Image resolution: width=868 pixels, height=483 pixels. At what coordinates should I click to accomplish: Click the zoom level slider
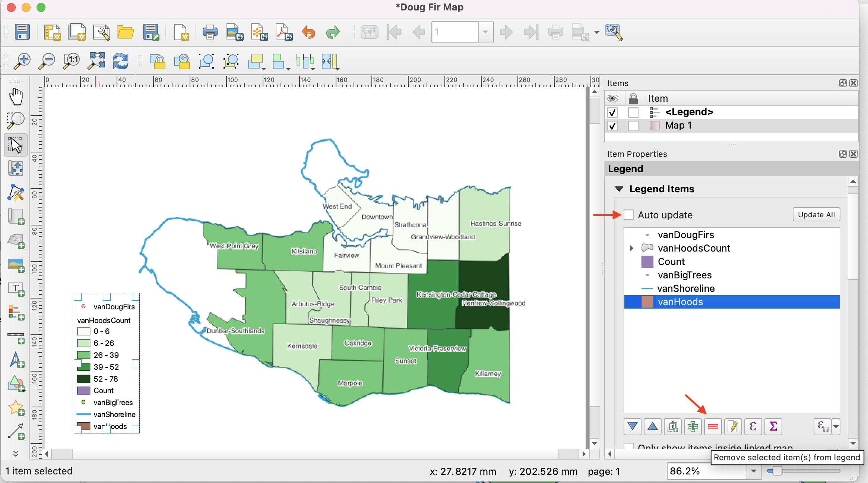[x=777, y=471]
